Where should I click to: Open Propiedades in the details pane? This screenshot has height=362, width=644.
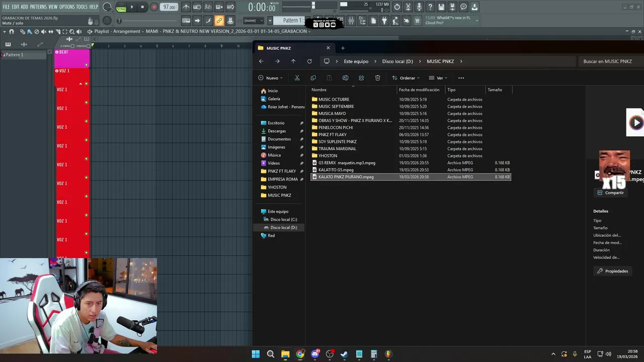tap(612, 271)
